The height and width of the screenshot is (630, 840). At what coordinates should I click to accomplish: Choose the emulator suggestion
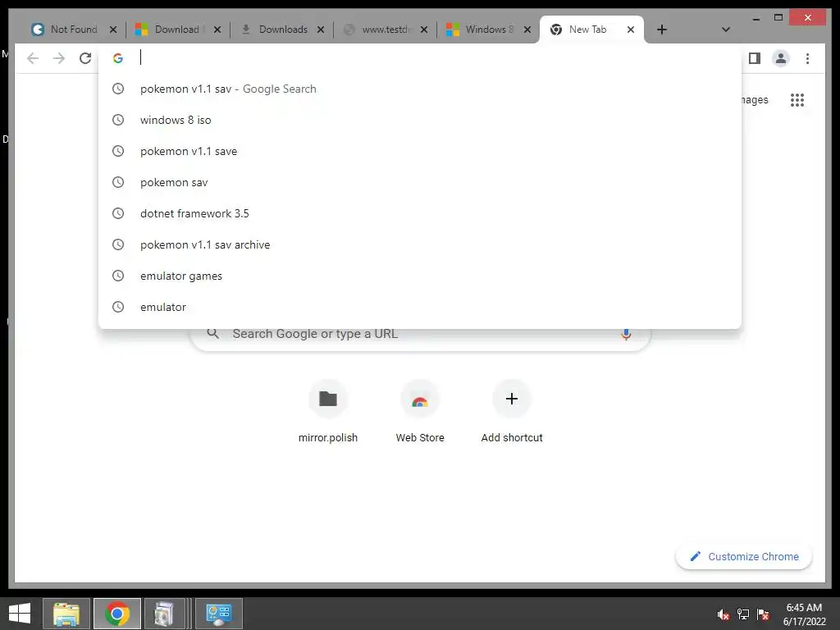[x=420, y=307]
